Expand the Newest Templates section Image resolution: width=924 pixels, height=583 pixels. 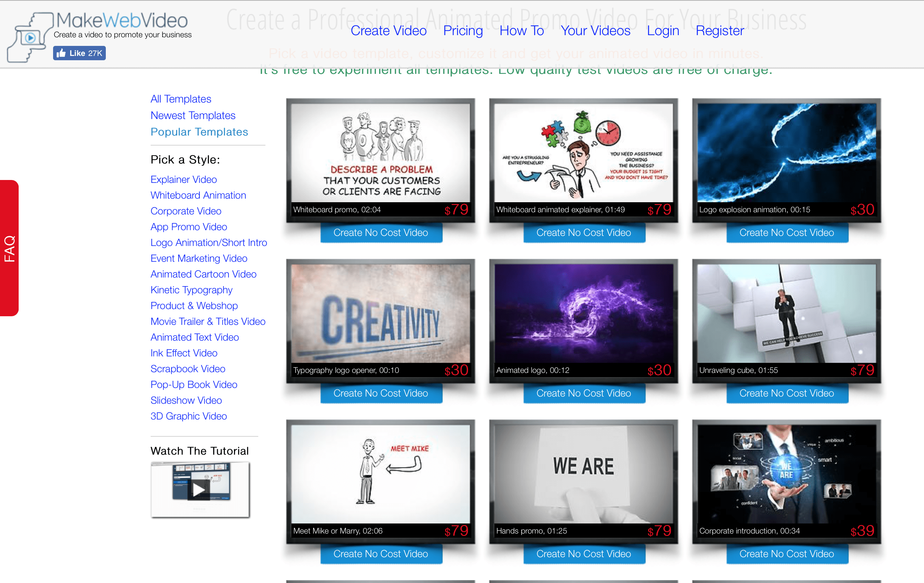coord(194,115)
